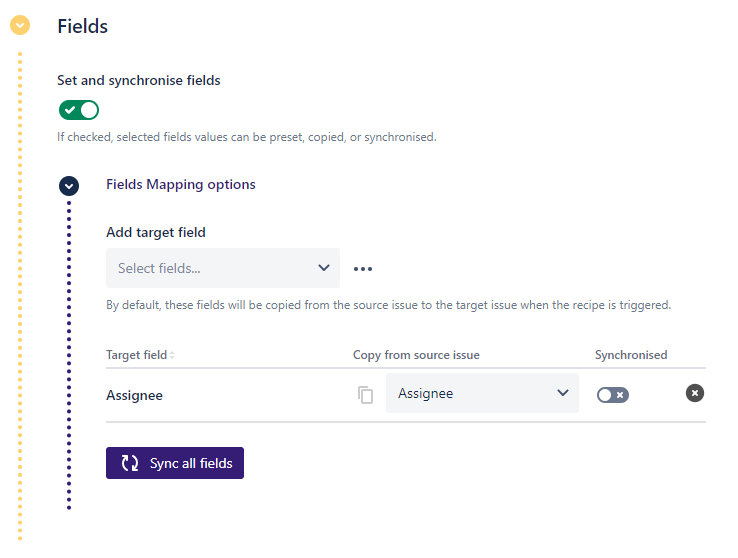This screenshot has width=738, height=558.
Task: Collapse Fields Mapping options chevron
Action: click(x=69, y=185)
